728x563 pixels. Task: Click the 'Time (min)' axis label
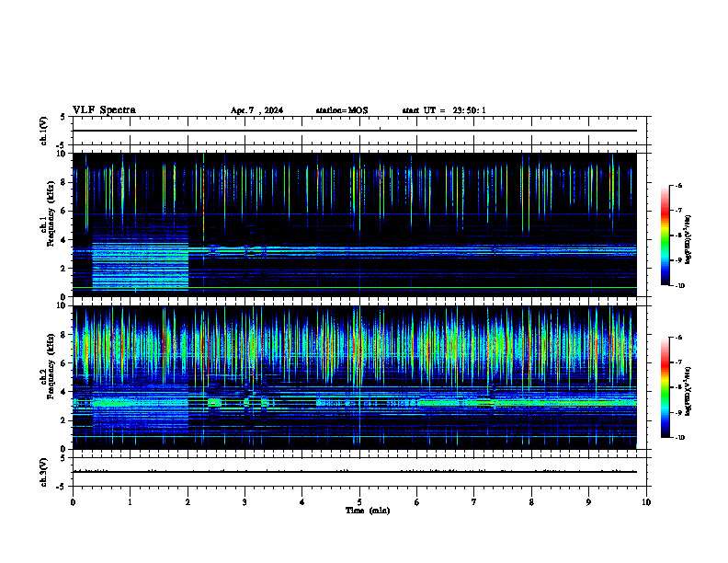click(x=368, y=511)
